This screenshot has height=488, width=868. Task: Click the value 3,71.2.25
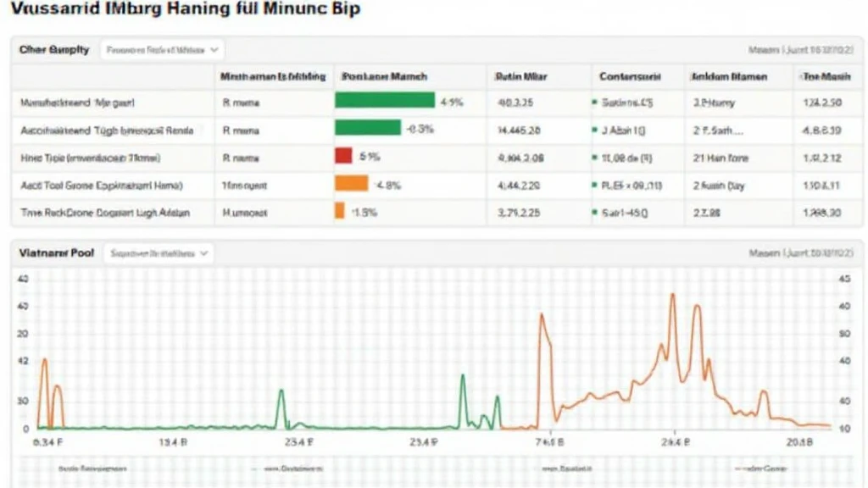518,213
